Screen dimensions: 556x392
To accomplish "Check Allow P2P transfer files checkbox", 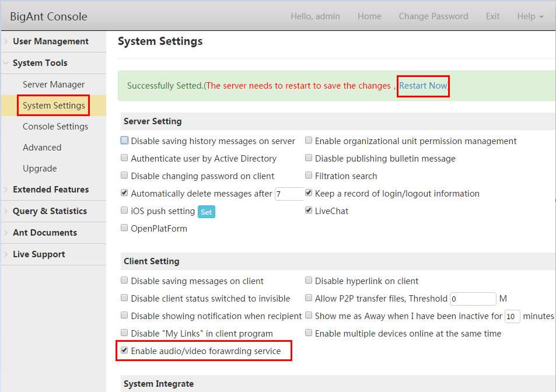I will [x=309, y=297].
